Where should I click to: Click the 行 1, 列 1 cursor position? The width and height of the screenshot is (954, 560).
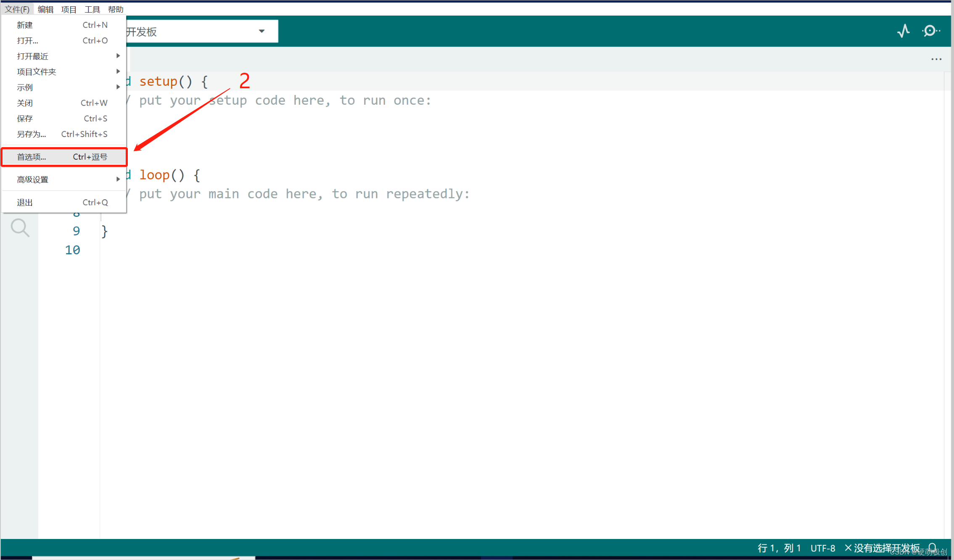coord(779,548)
